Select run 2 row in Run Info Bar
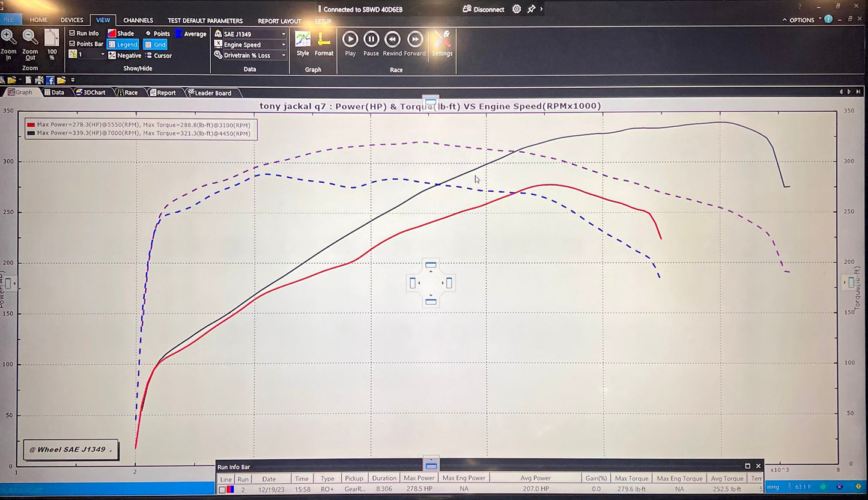 [243, 489]
